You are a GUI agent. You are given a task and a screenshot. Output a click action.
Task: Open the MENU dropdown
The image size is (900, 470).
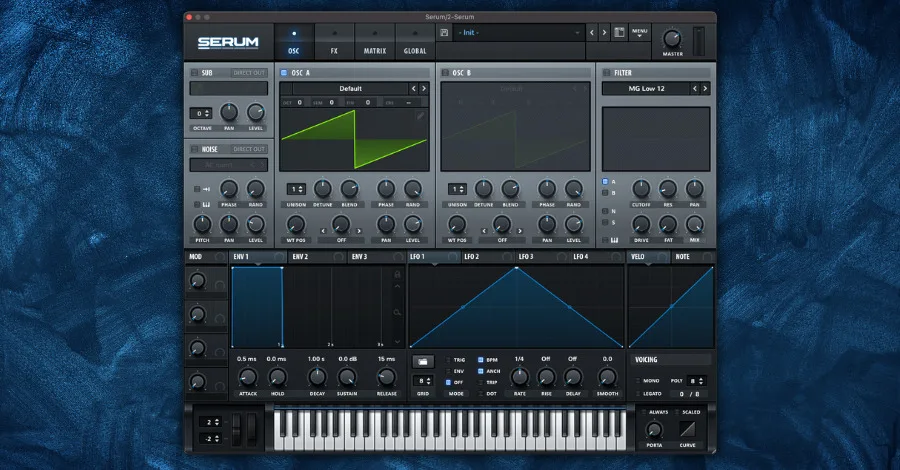point(640,33)
